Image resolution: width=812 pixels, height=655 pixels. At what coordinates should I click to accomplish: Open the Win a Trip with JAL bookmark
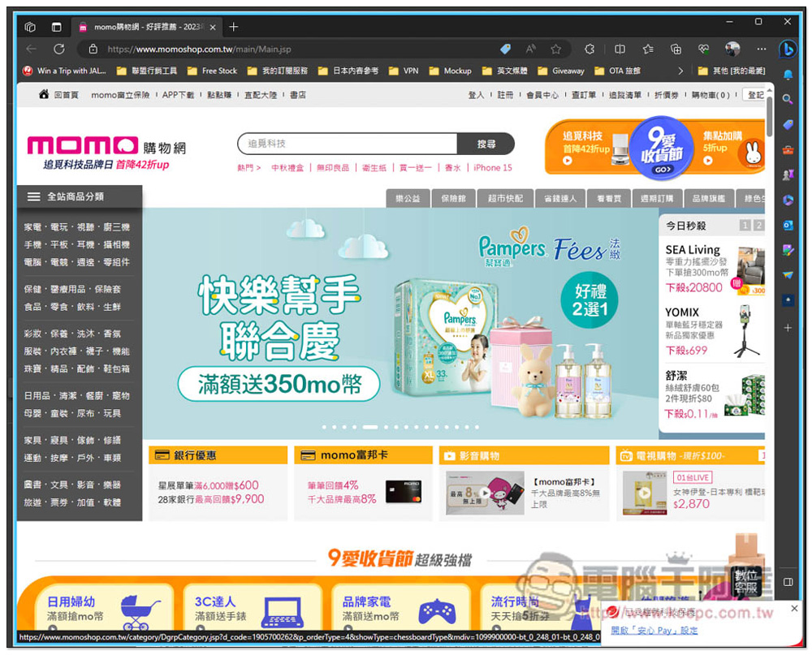click(65, 71)
